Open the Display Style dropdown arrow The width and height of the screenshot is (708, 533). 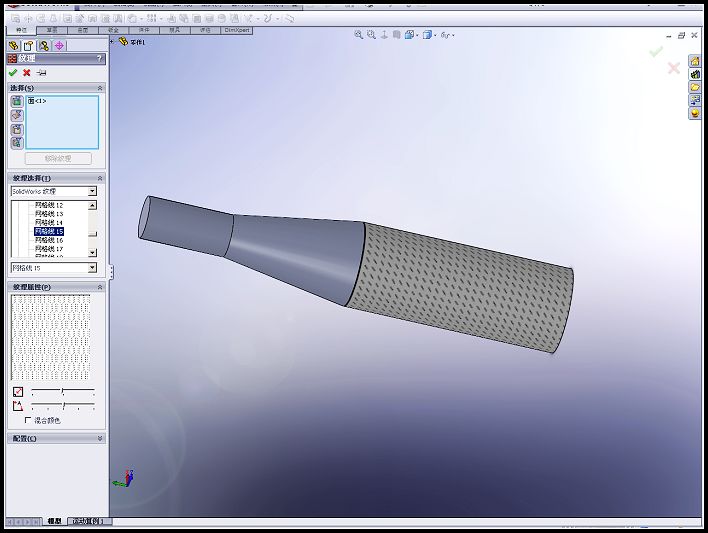[x=435, y=35]
